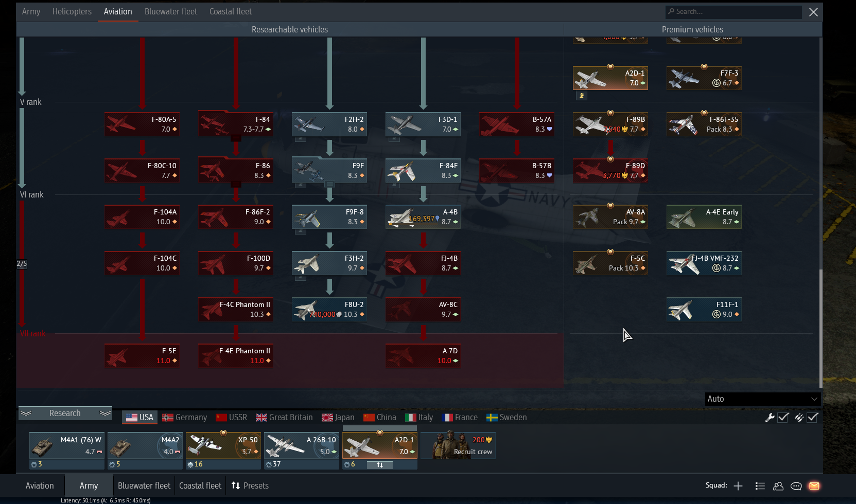Open the Auto dropdown

click(762, 399)
